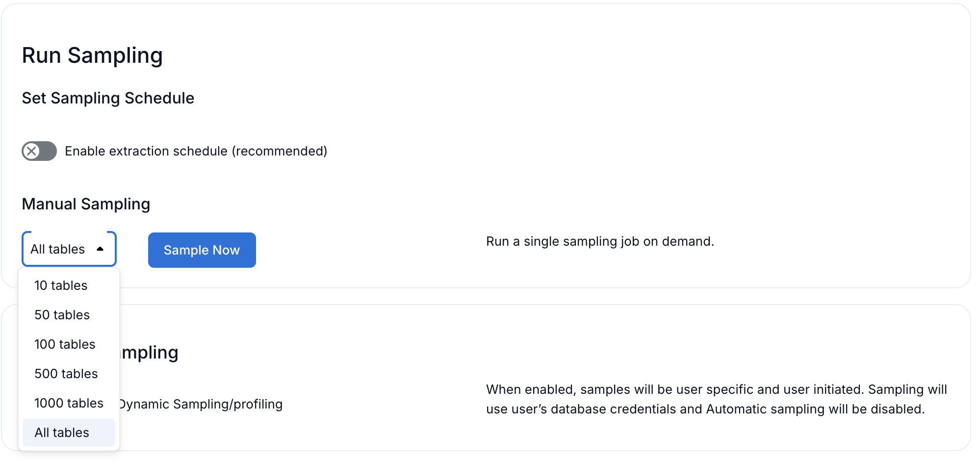The image size is (980, 461).
Task: Click the Enable extraction schedule (recommended) label
Action: (196, 151)
